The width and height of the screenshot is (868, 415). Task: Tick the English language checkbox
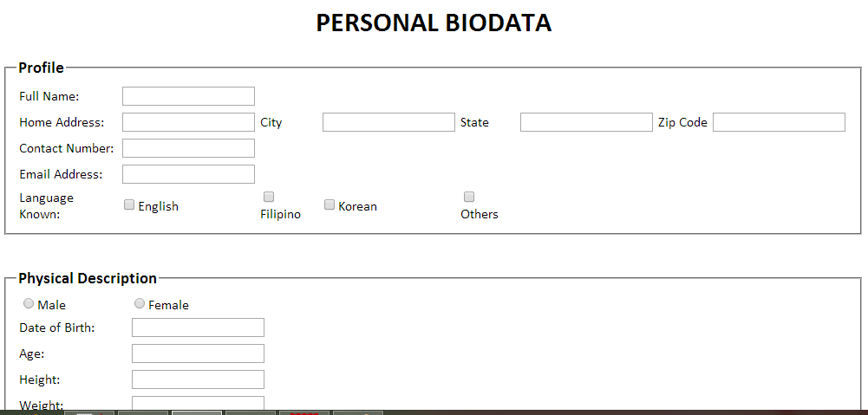(129, 204)
